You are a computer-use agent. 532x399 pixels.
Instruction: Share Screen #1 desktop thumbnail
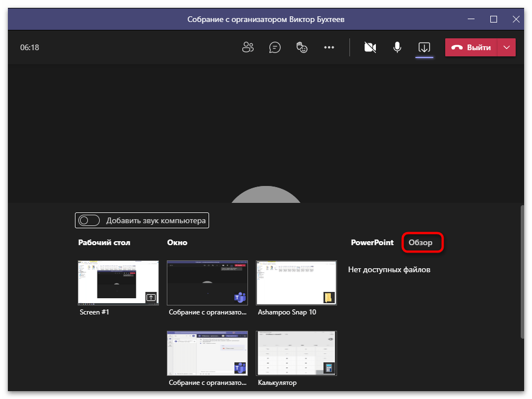coord(118,283)
